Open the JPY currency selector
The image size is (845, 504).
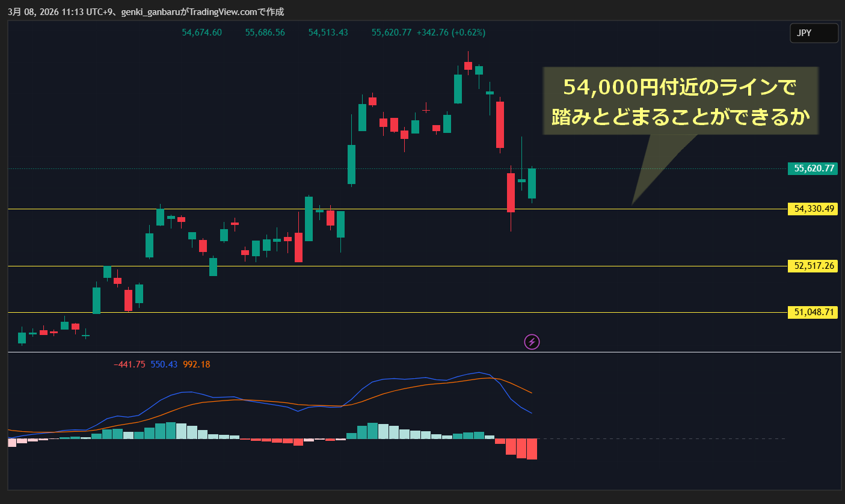coord(813,34)
